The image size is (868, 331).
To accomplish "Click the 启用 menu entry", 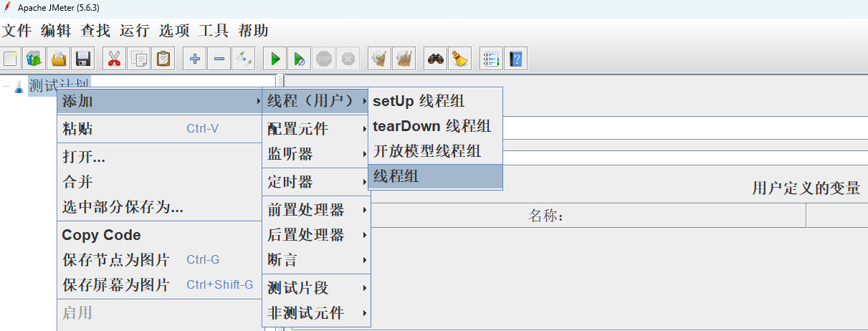I will click(x=160, y=313).
